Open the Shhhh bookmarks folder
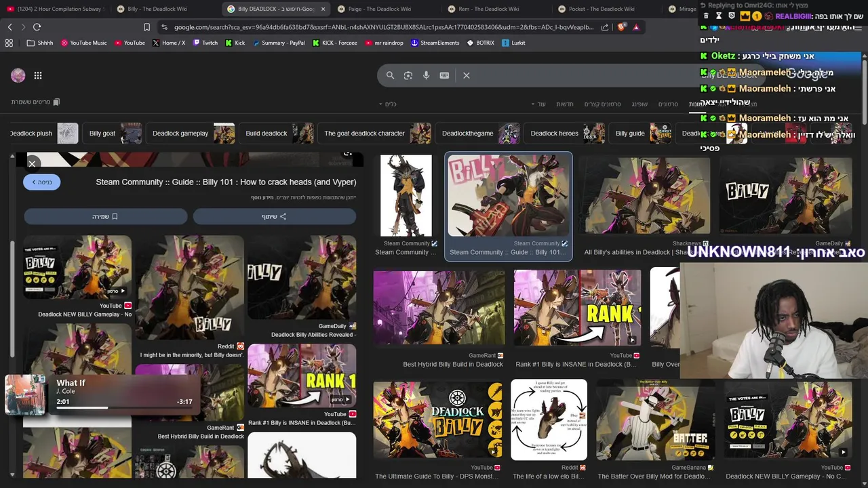 [x=39, y=43]
